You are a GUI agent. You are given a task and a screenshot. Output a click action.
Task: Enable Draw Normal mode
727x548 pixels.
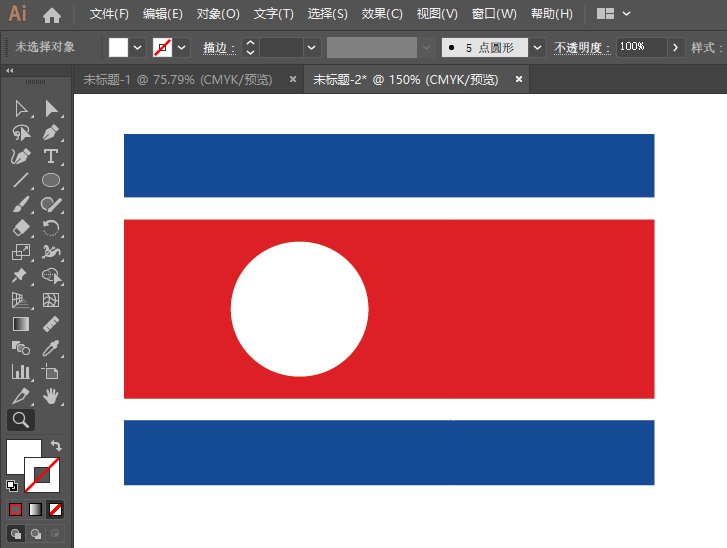click(16, 534)
